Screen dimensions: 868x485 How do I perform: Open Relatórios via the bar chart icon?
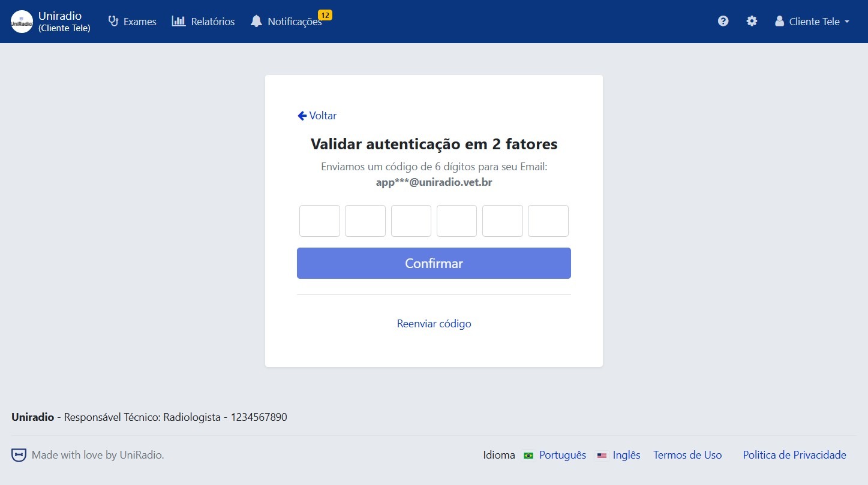179,21
